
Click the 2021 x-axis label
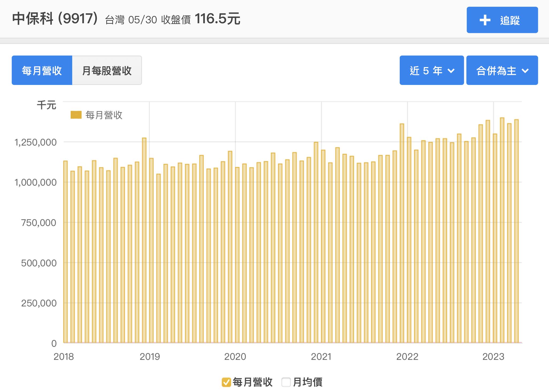point(321,357)
